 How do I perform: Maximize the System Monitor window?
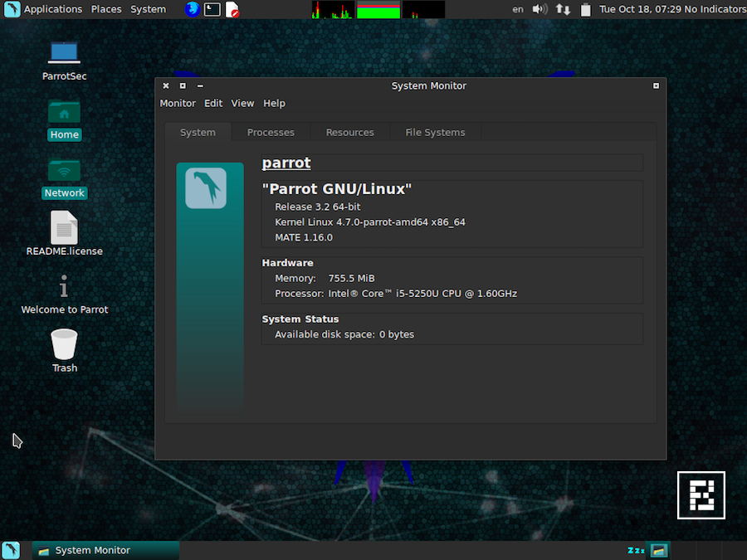point(183,85)
